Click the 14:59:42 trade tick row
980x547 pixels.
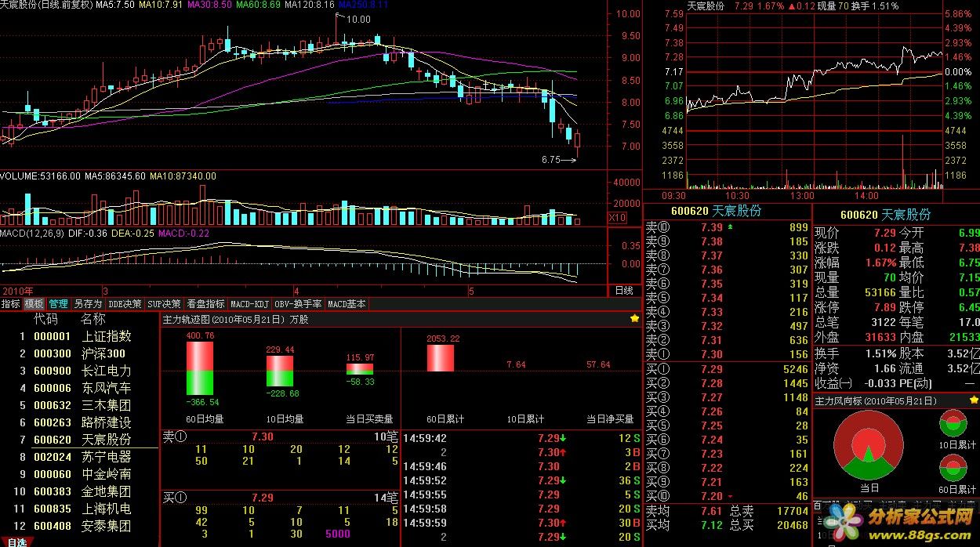[x=521, y=438]
